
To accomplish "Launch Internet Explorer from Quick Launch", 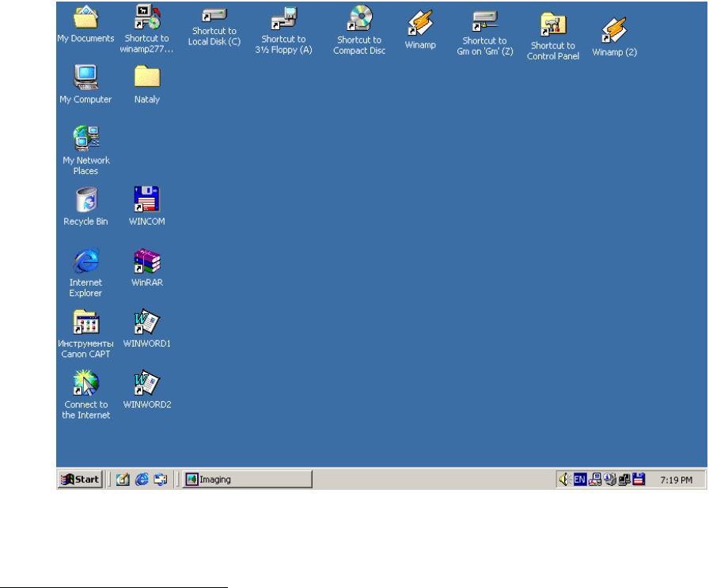I will click(x=142, y=480).
